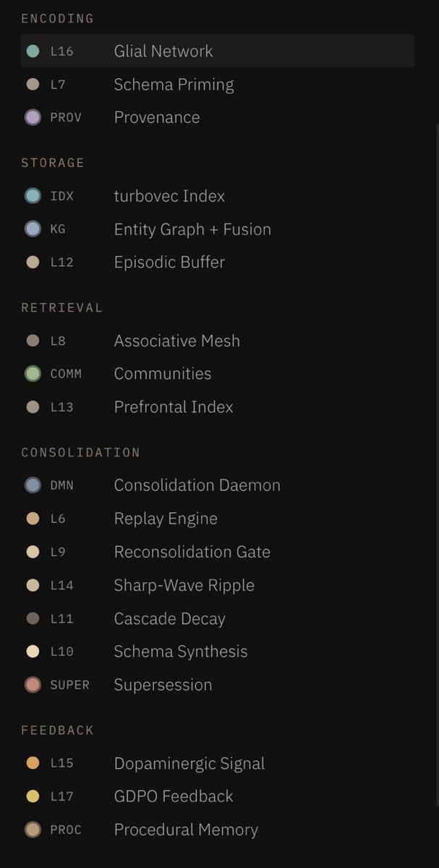This screenshot has width=439, height=868.
Task: Click the green COMM dot icon
Action: click(33, 374)
